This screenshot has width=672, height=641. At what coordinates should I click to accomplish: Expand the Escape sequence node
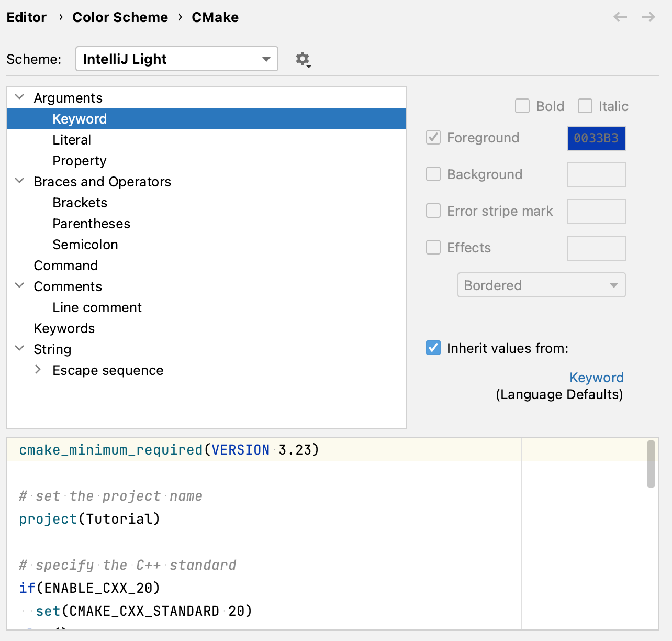[38, 369]
